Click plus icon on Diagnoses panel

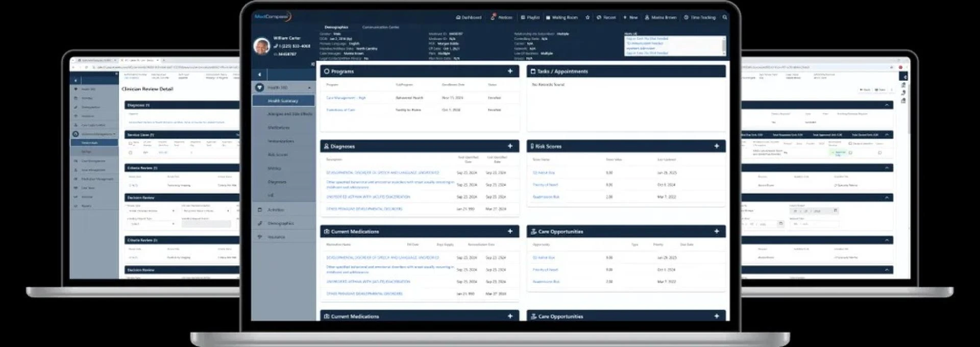[510, 146]
